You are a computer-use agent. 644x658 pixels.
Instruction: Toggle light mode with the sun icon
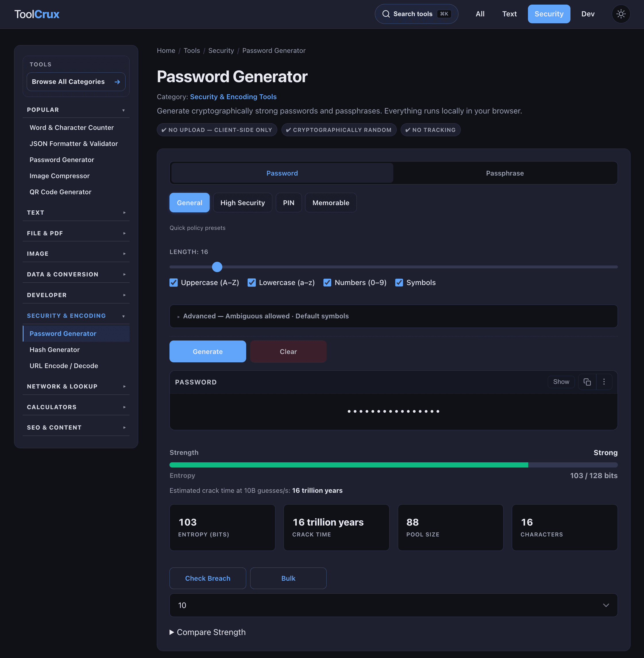[621, 14]
